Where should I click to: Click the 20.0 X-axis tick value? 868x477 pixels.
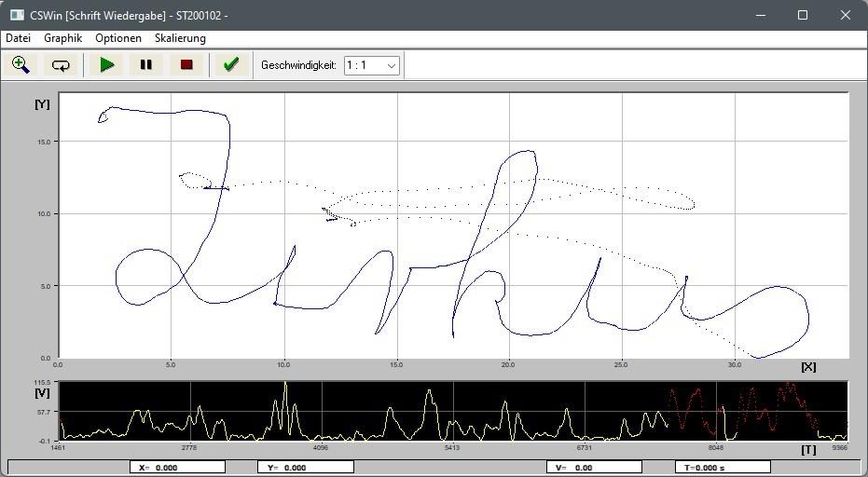pyautogui.click(x=507, y=364)
